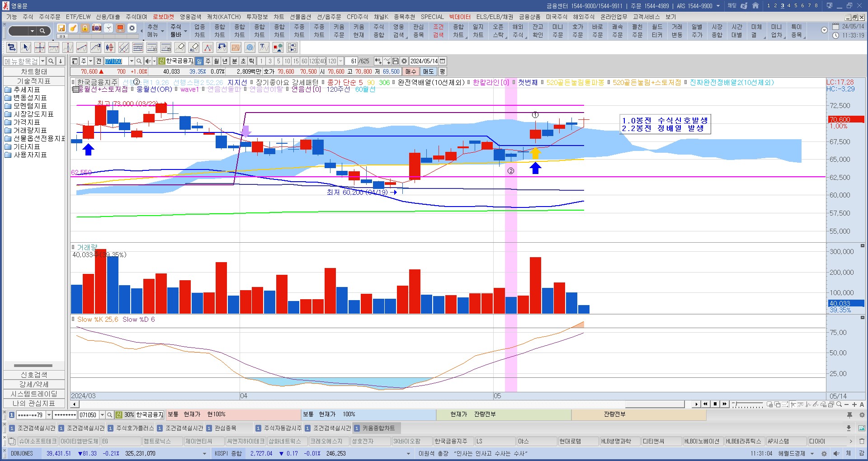Expand the DOWJONES index ticker dropdown
868x461 pixels.
pyautogui.click(x=204, y=453)
